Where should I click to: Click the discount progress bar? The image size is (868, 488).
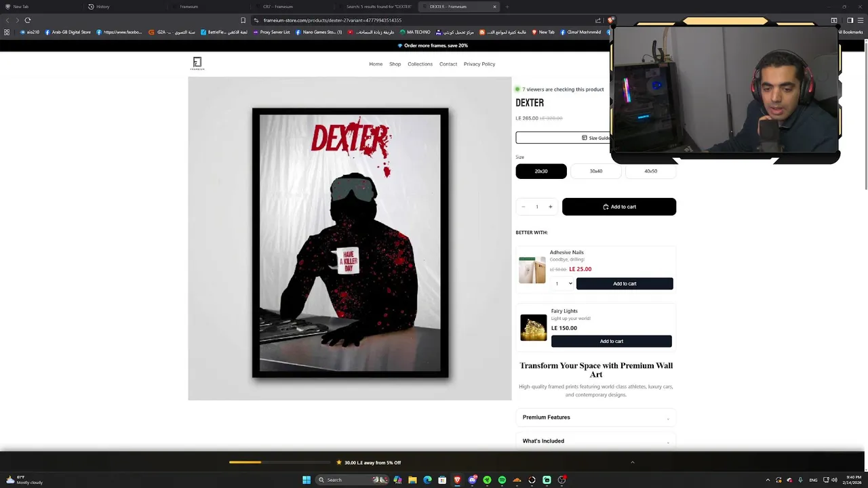pyautogui.click(x=278, y=462)
